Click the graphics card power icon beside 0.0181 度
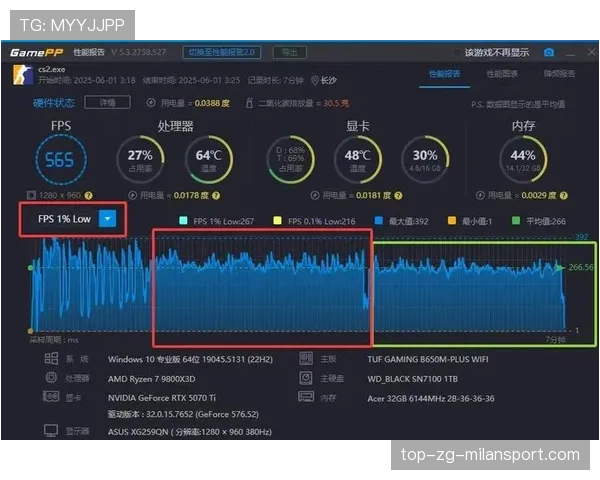600x480 pixels. [315, 195]
